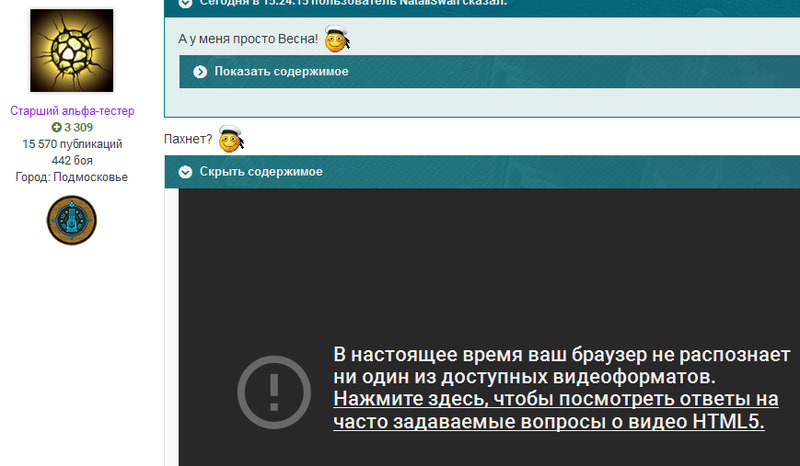Select the 'А у меня просто Весна!' quote text
The image size is (800, 466).
(248, 39)
